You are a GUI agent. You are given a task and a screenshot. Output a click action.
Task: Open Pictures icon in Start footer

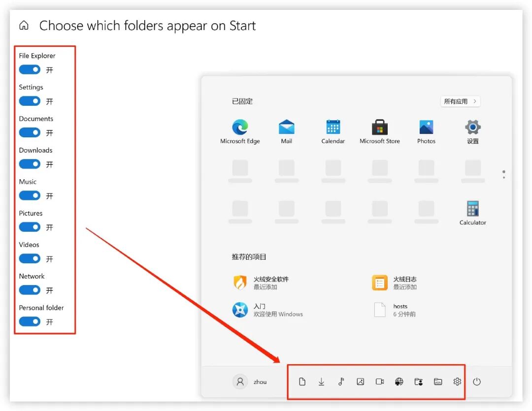coord(360,382)
